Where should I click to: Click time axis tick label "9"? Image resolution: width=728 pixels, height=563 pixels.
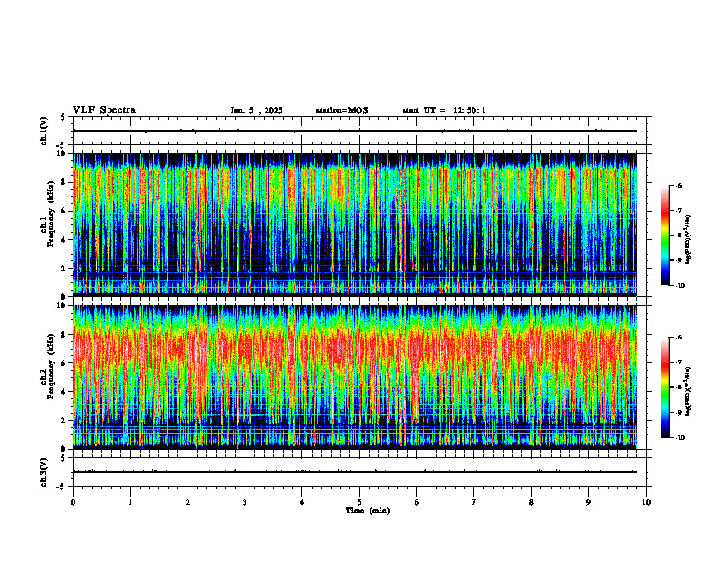588,502
